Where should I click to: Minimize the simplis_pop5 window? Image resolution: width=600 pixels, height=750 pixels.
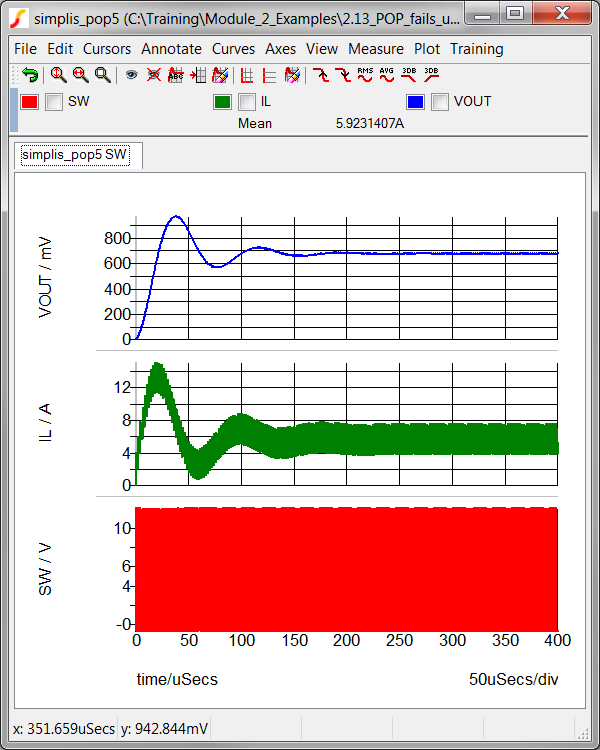pyautogui.click(x=483, y=14)
